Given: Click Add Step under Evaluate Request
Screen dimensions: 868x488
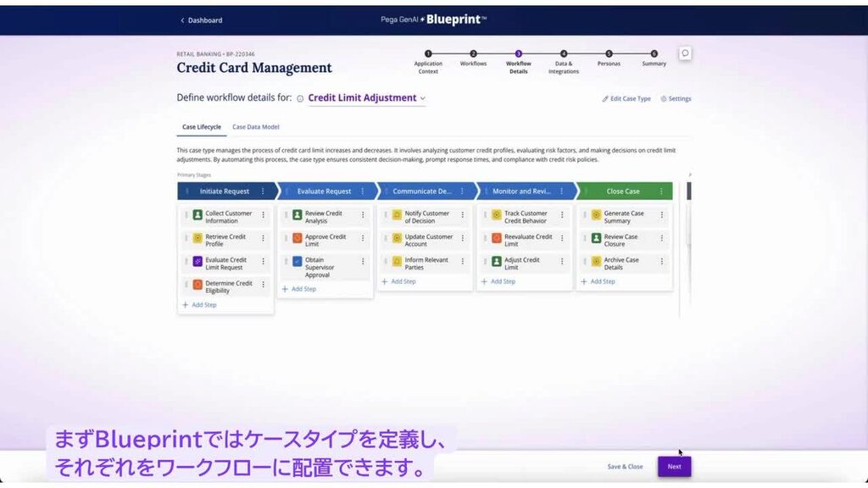Looking at the screenshot, I should click(298, 289).
